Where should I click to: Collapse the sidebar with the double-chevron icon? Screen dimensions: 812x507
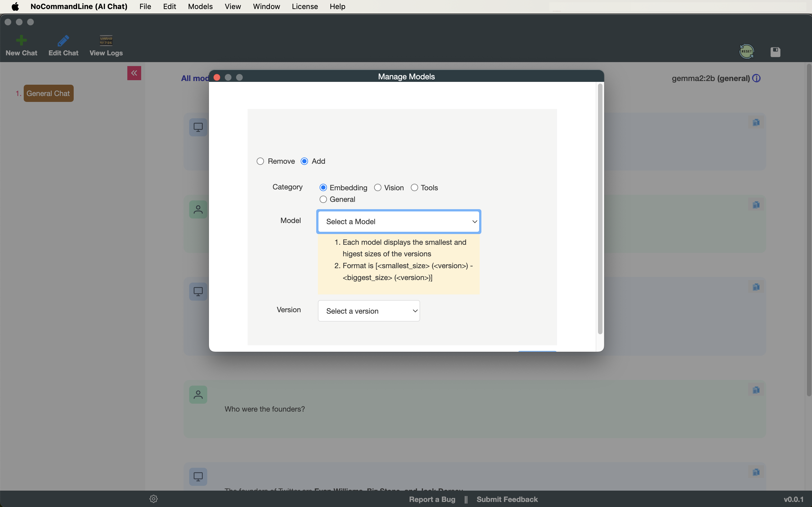(134, 73)
